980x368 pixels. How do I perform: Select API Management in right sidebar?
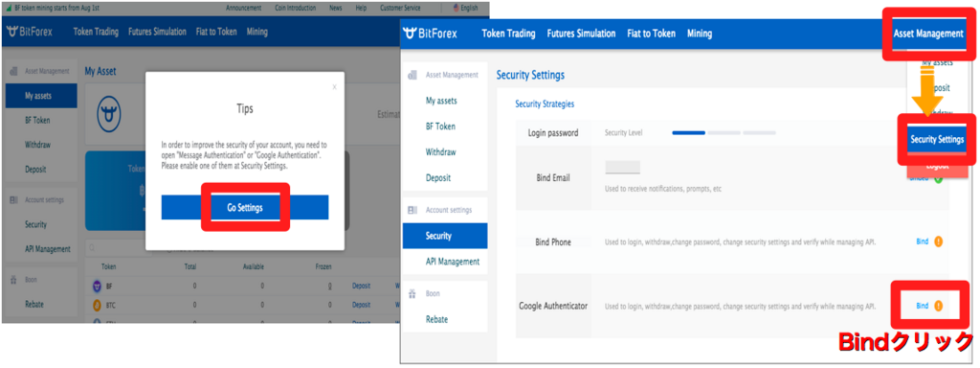[x=452, y=262]
